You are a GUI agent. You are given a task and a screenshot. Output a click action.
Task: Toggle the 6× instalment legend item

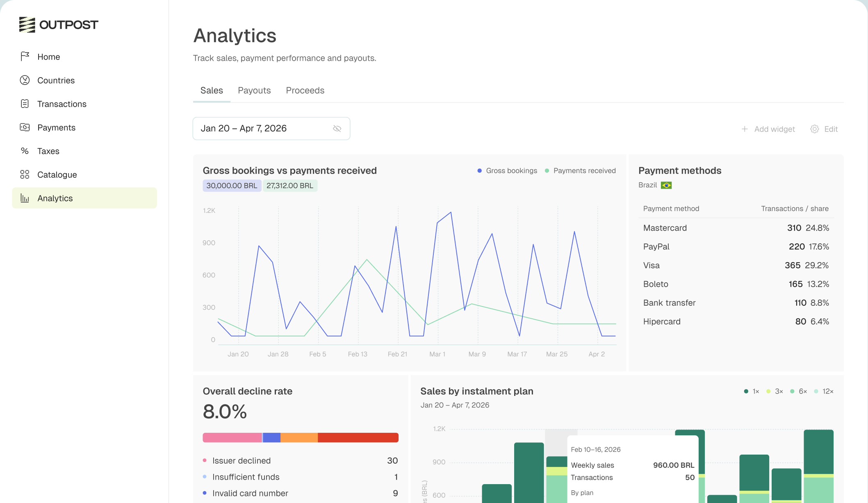point(799,391)
